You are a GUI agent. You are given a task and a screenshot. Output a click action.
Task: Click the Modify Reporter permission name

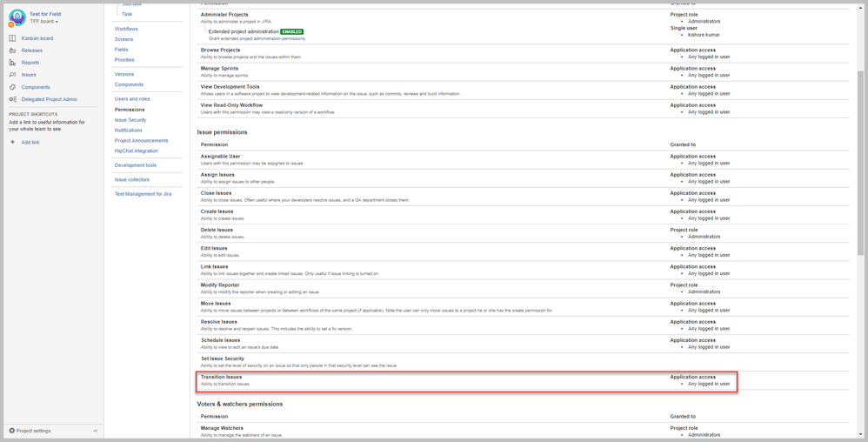[220, 285]
